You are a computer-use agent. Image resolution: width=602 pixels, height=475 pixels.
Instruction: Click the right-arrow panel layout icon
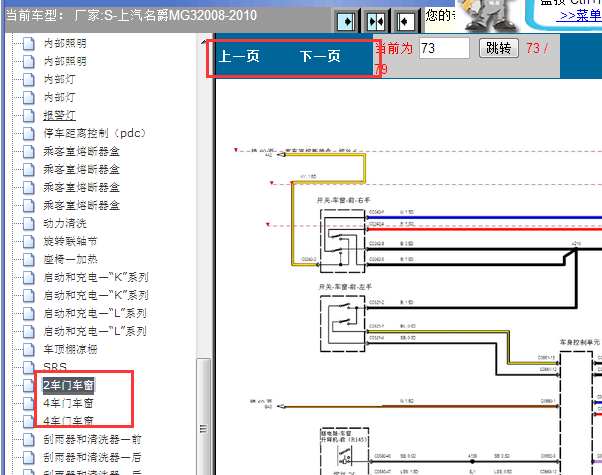click(346, 22)
